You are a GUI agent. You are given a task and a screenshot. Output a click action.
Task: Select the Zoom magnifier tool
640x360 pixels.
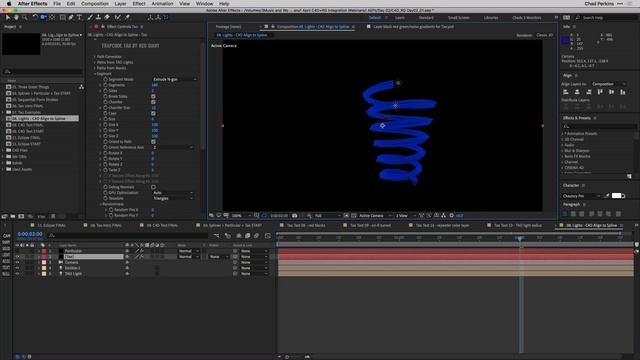(25, 18)
